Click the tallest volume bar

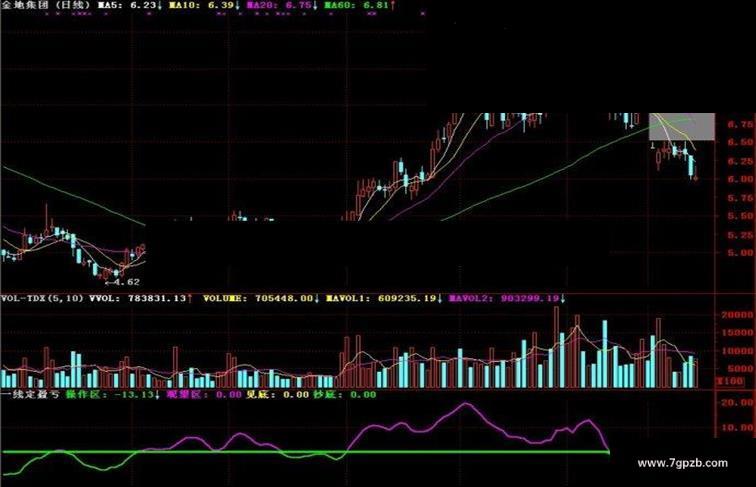[x=556, y=347]
